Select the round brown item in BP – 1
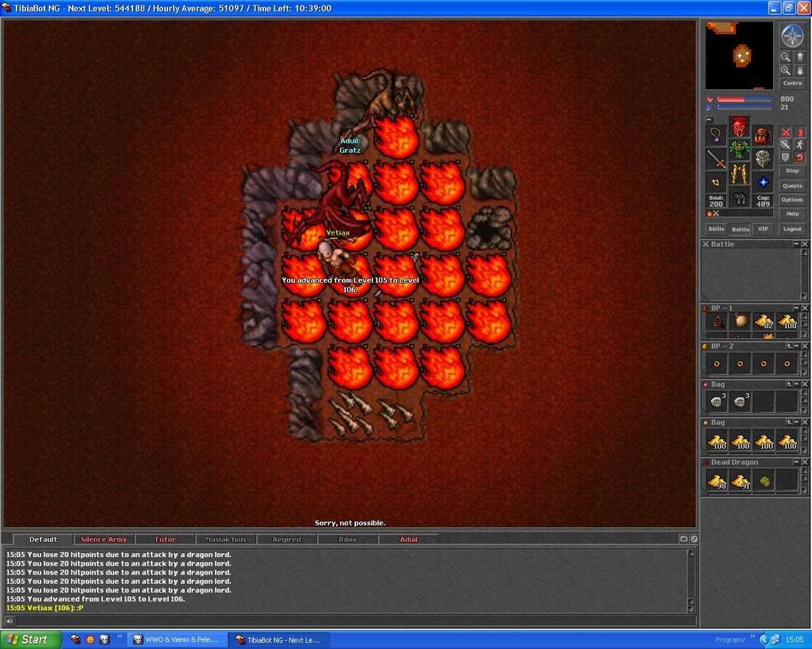Screen dimensions: 812x649 tap(740, 322)
